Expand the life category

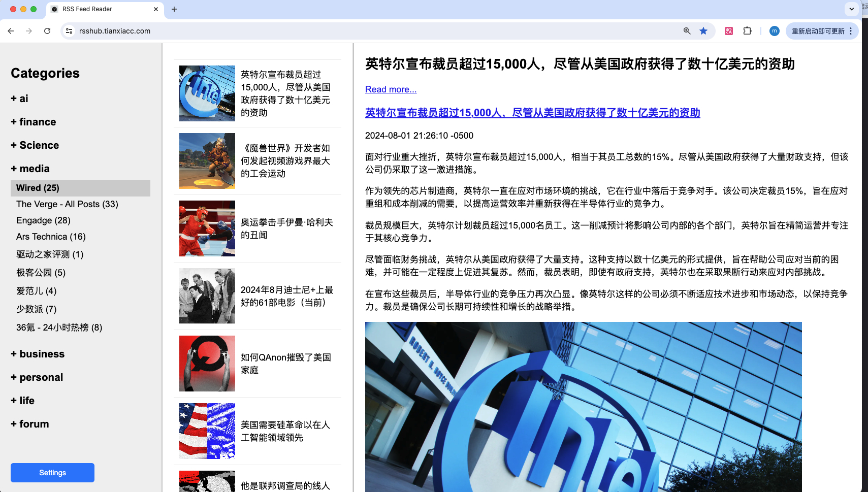click(x=23, y=401)
